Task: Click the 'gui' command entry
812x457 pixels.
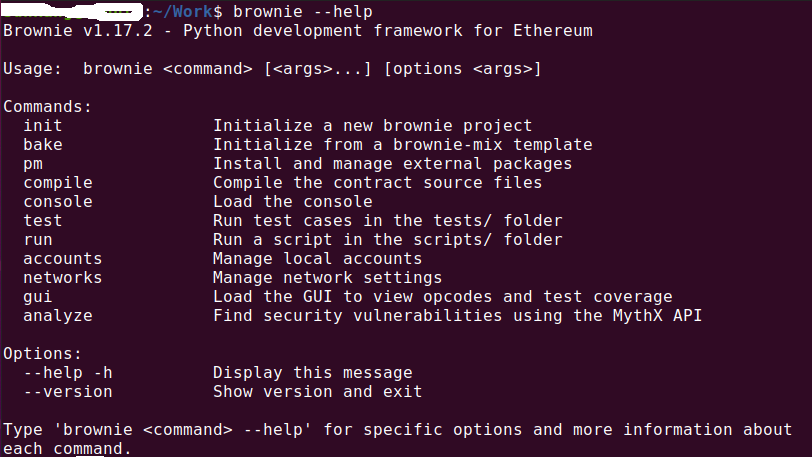Action: tap(38, 297)
